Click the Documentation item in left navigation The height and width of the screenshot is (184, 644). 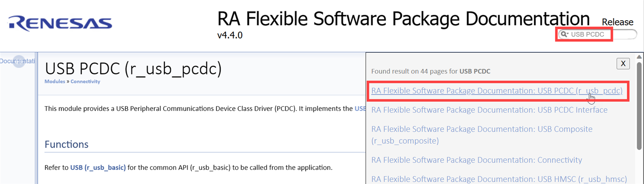pyautogui.click(x=17, y=61)
